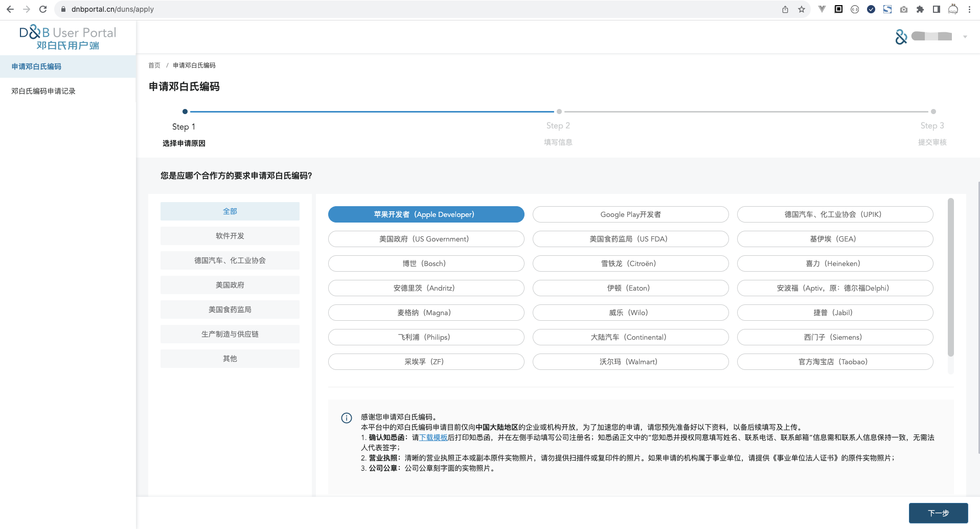This screenshot has width=980, height=529.
Task: Open the browser extensions puzzle icon
Action: click(x=920, y=9)
